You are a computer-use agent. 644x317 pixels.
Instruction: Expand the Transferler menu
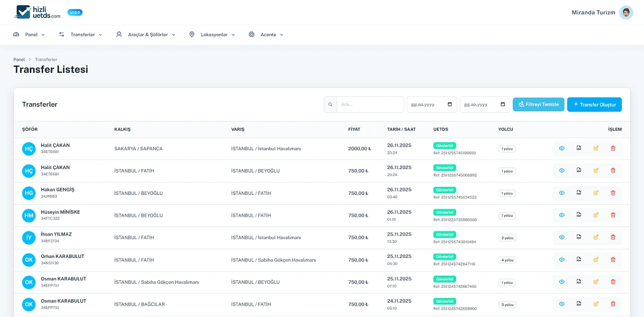[80, 35]
